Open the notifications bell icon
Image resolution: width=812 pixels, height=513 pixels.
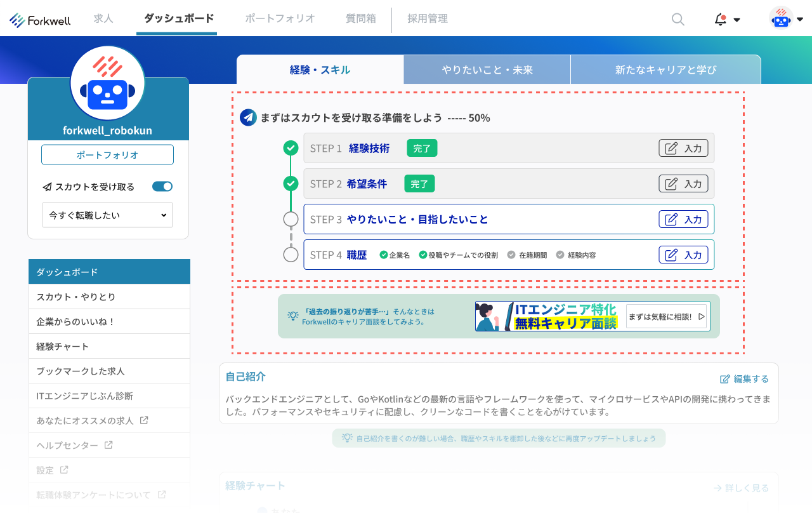click(720, 20)
